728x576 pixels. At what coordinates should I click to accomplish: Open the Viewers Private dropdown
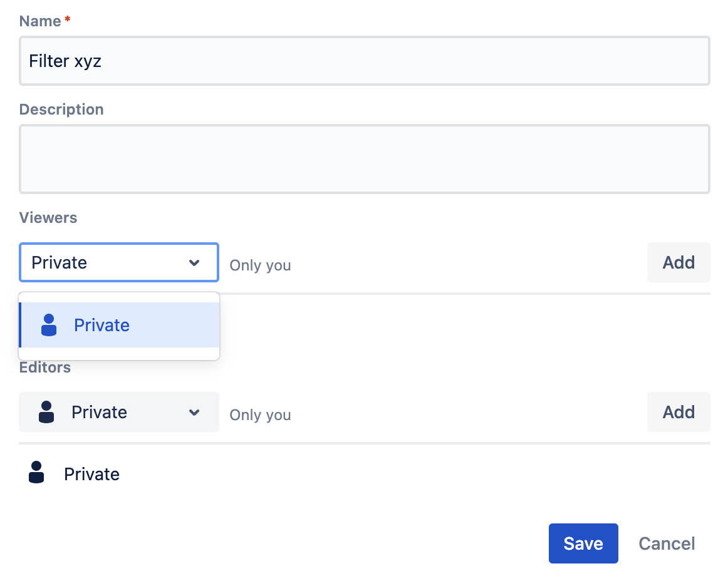point(107,262)
